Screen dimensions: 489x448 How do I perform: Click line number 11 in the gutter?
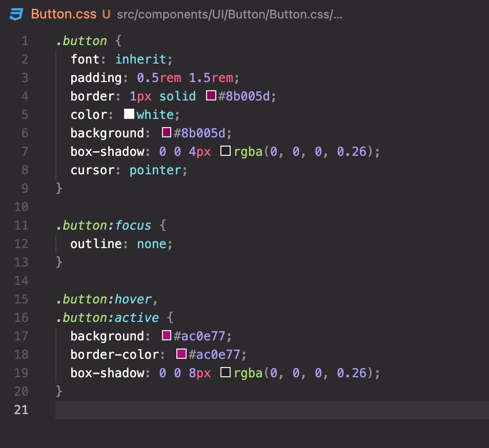coord(21,226)
